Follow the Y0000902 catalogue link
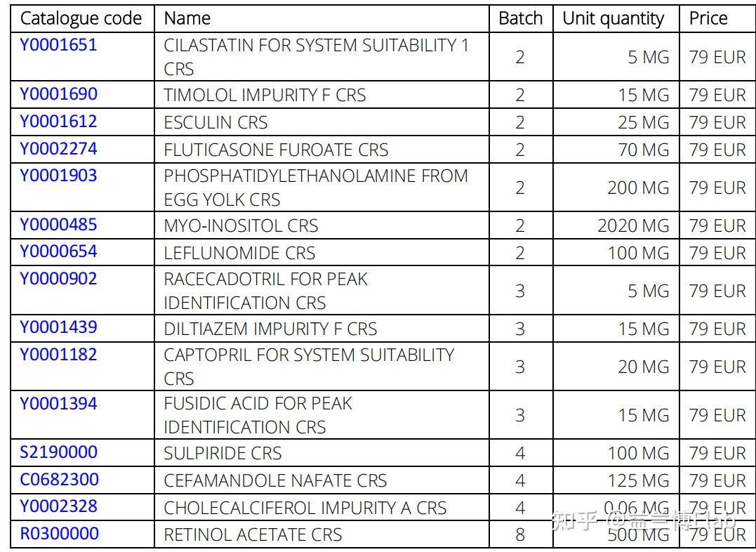The image size is (756, 552). (x=58, y=279)
